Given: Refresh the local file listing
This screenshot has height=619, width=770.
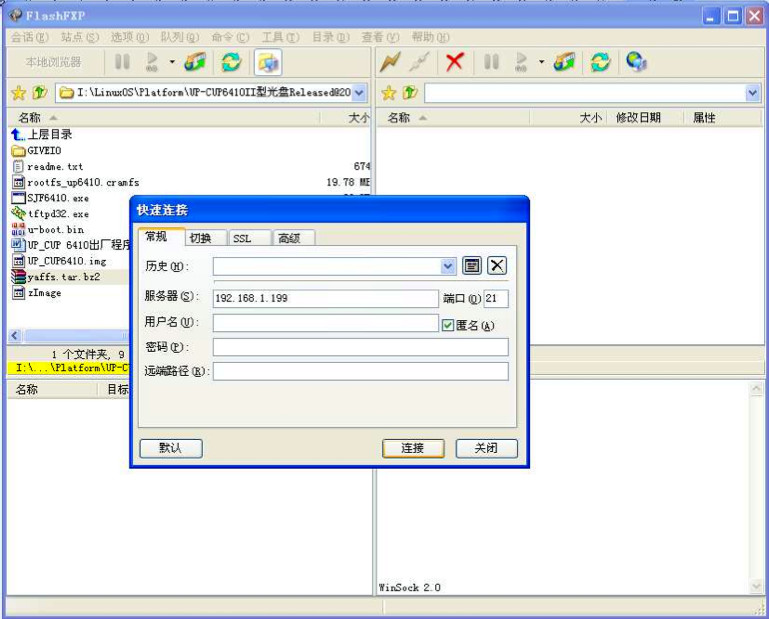Looking at the screenshot, I should [231, 62].
